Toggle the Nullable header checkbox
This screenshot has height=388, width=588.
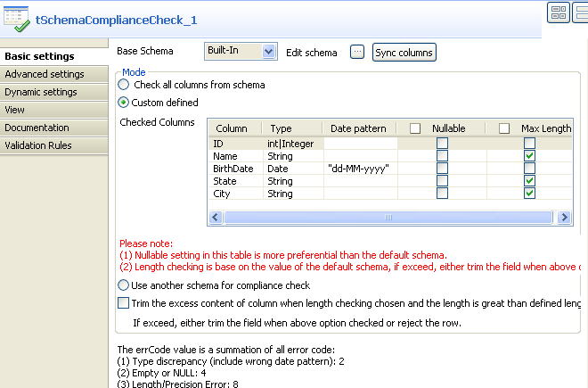415,128
